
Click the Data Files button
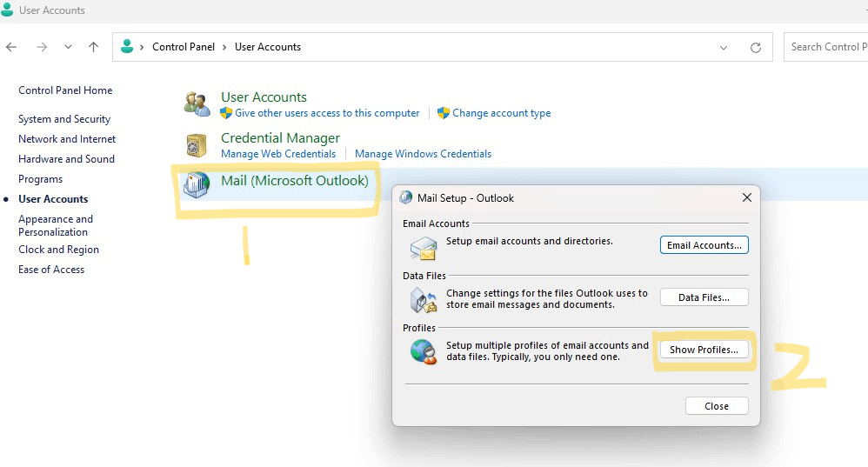coord(704,297)
